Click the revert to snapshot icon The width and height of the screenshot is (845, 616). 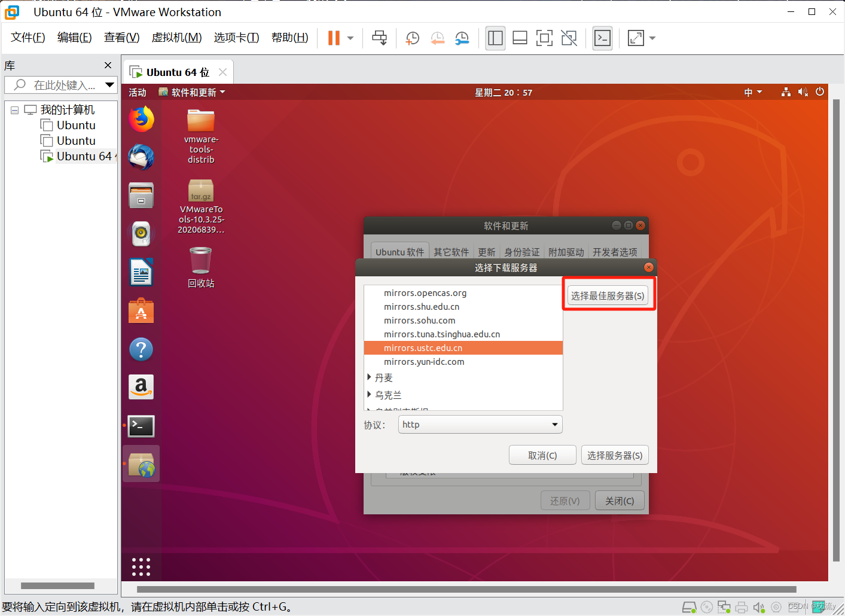[x=437, y=38]
